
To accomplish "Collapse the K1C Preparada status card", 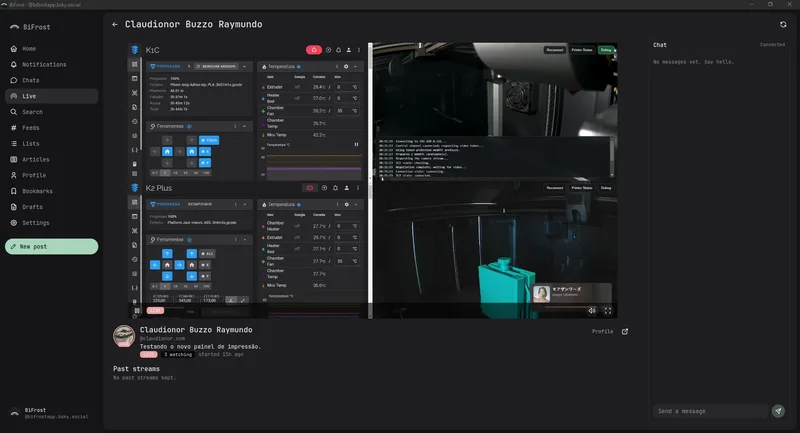I will pos(245,66).
